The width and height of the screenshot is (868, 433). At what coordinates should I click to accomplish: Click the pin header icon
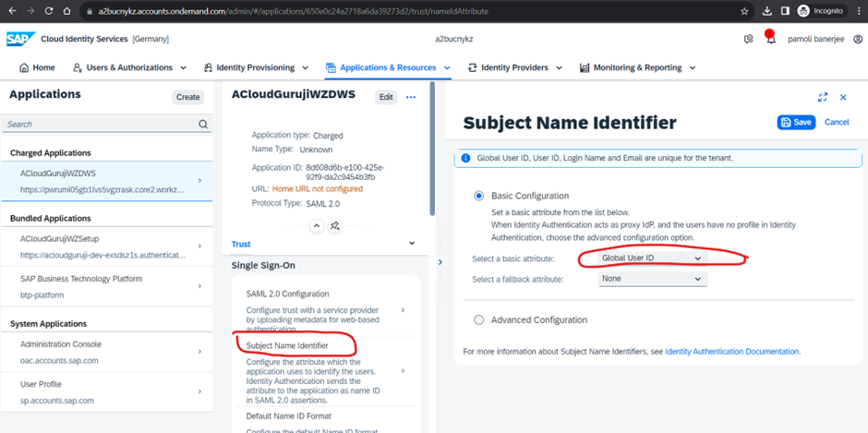[335, 224]
